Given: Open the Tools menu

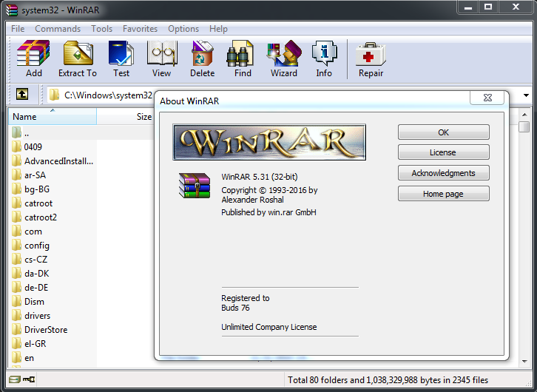Looking at the screenshot, I should pos(102,29).
